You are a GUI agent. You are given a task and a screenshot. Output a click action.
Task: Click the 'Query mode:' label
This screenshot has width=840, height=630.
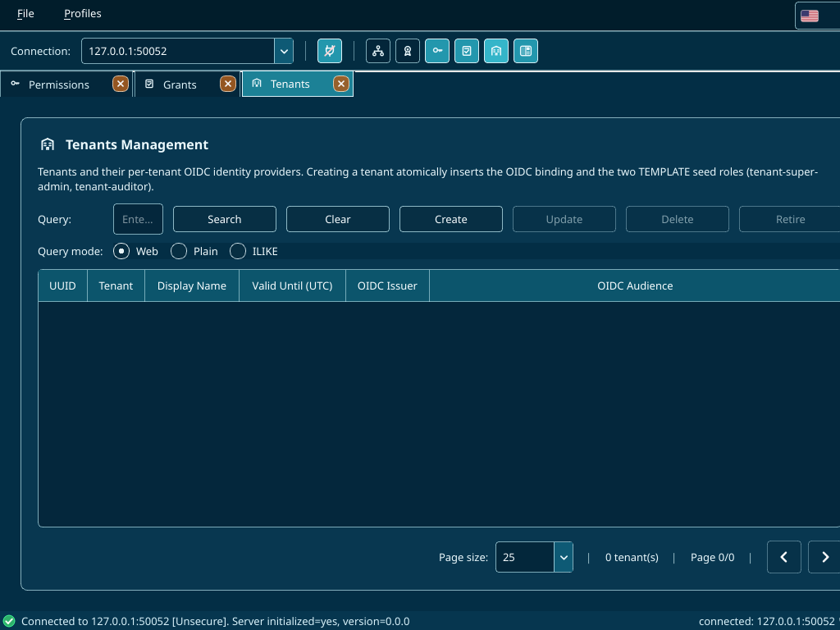(x=71, y=251)
